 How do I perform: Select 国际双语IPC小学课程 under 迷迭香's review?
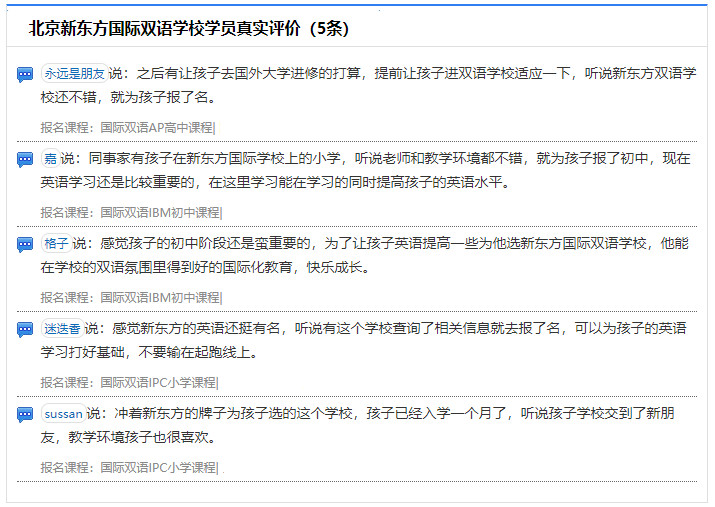tap(158, 383)
